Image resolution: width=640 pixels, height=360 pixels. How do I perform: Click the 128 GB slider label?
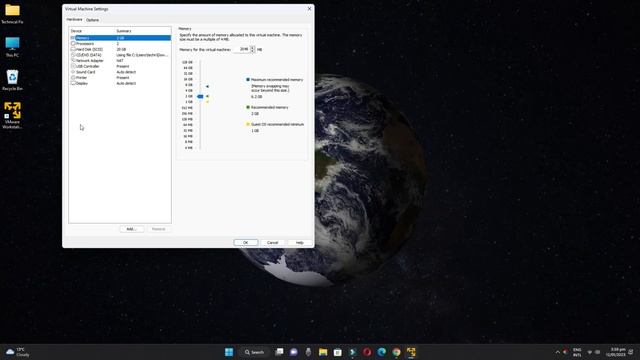[x=187, y=62]
